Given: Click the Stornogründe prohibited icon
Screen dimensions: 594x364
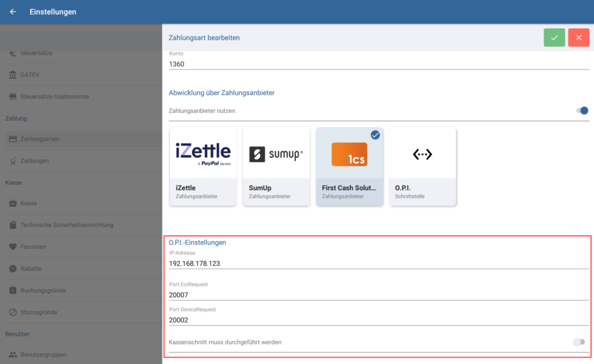Looking at the screenshot, I should point(13,312).
